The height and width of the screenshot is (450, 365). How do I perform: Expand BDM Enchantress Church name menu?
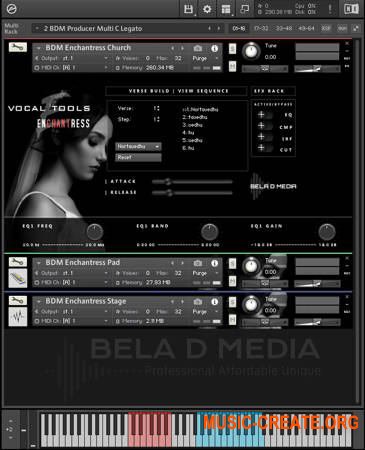point(39,48)
